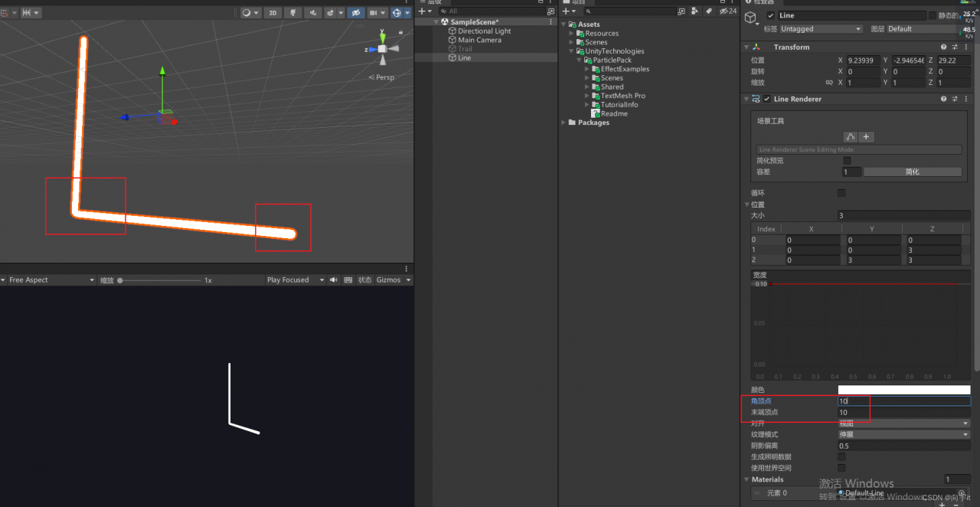Screen dimensions: 980x507
Task: Open the snap increment settings dropdown
Action: 31,13
